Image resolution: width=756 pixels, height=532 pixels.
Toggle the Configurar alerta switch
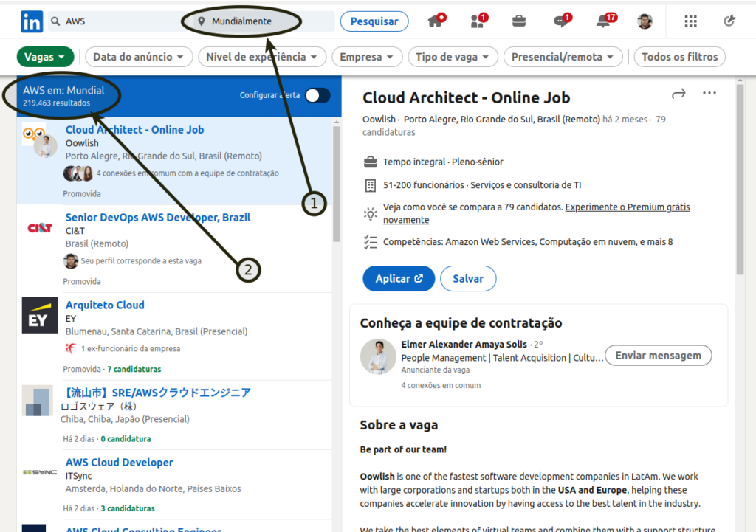coord(318,95)
